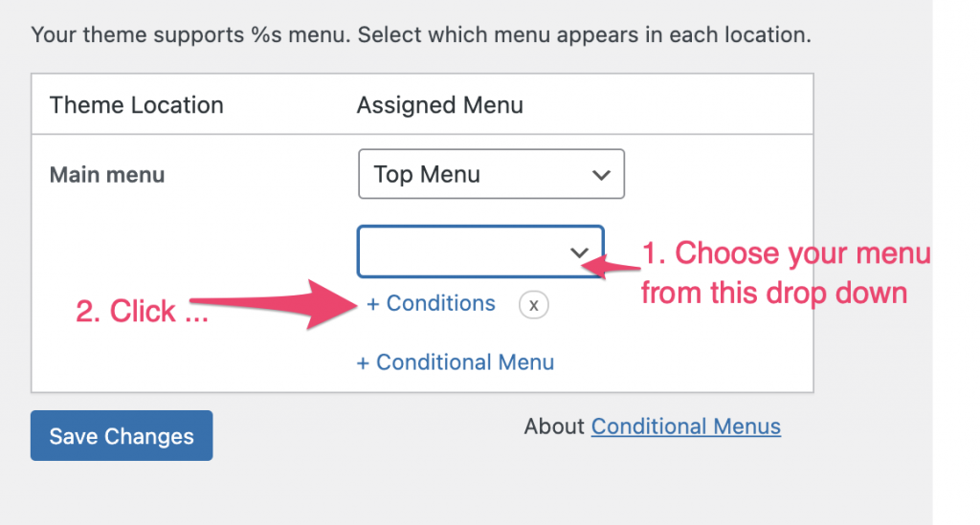980x525 pixels.
Task: Open the + Conditions link
Action: (431, 303)
